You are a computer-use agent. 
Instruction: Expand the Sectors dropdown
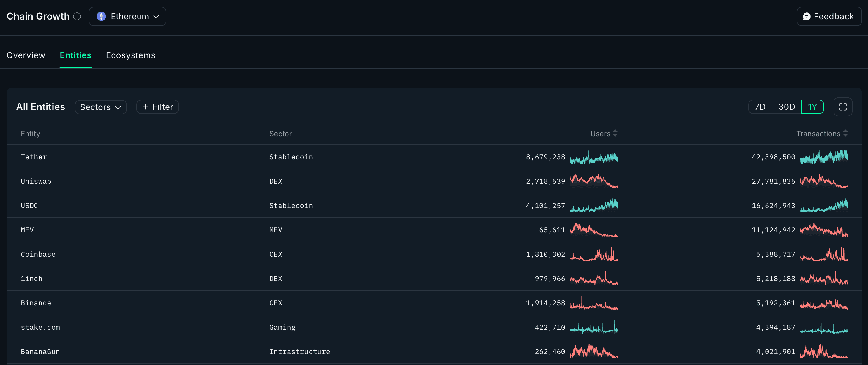click(x=100, y=107)
